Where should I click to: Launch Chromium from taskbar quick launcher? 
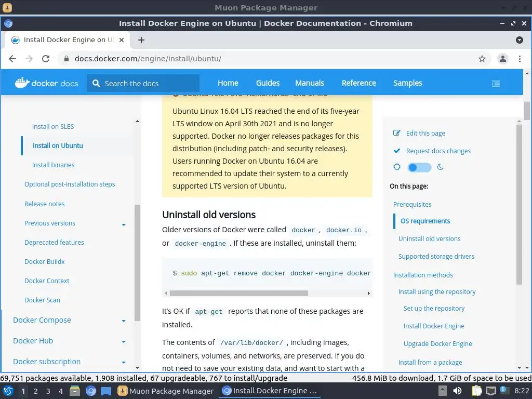tap(90, 391)
